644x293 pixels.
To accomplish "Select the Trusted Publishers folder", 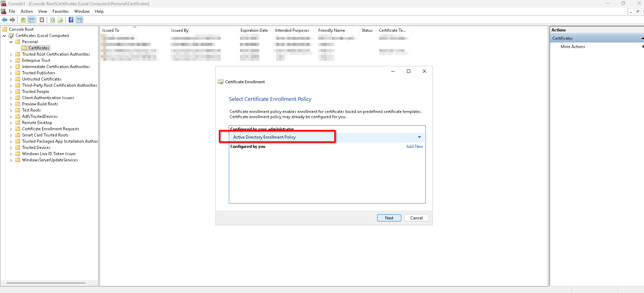I will [x=38, y=73].
